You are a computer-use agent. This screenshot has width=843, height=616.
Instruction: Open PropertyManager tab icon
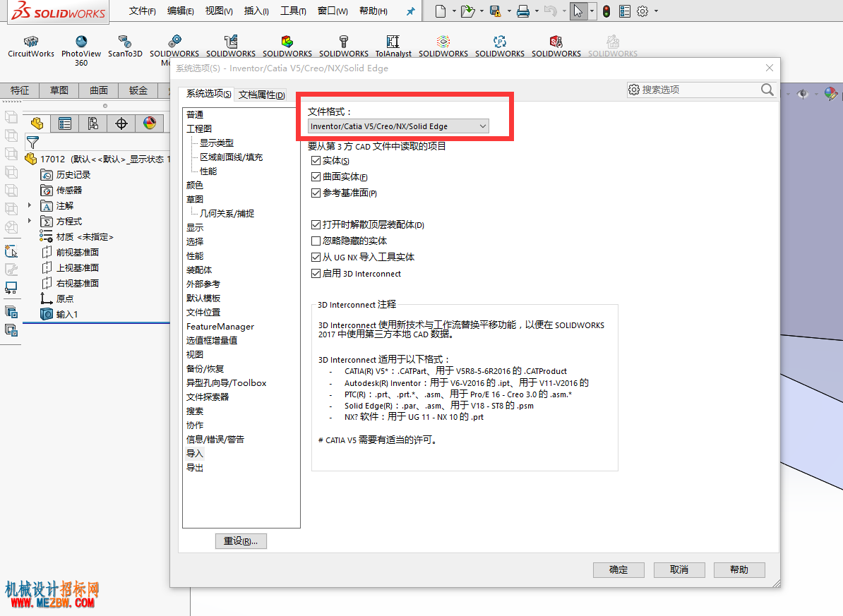(x=65, y=123)
